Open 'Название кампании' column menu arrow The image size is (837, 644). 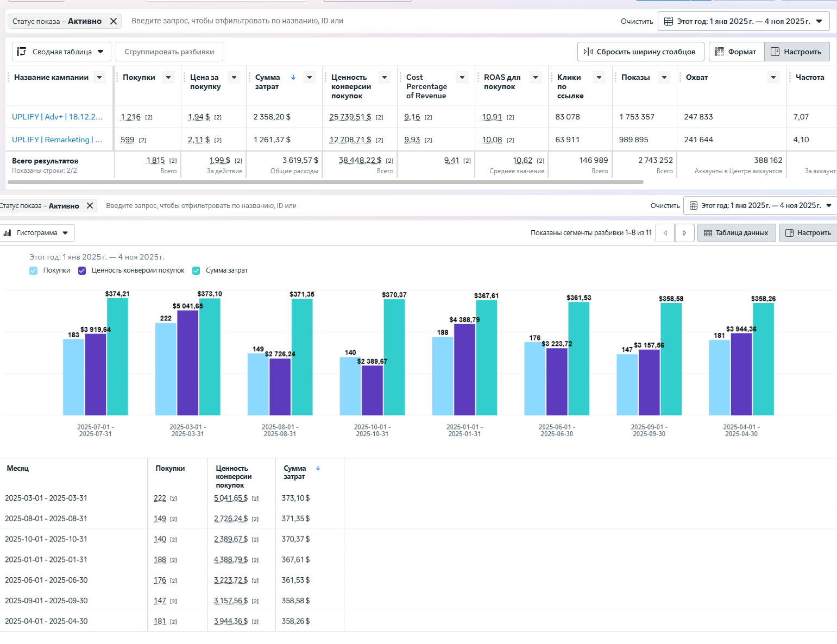pos(99,77)
